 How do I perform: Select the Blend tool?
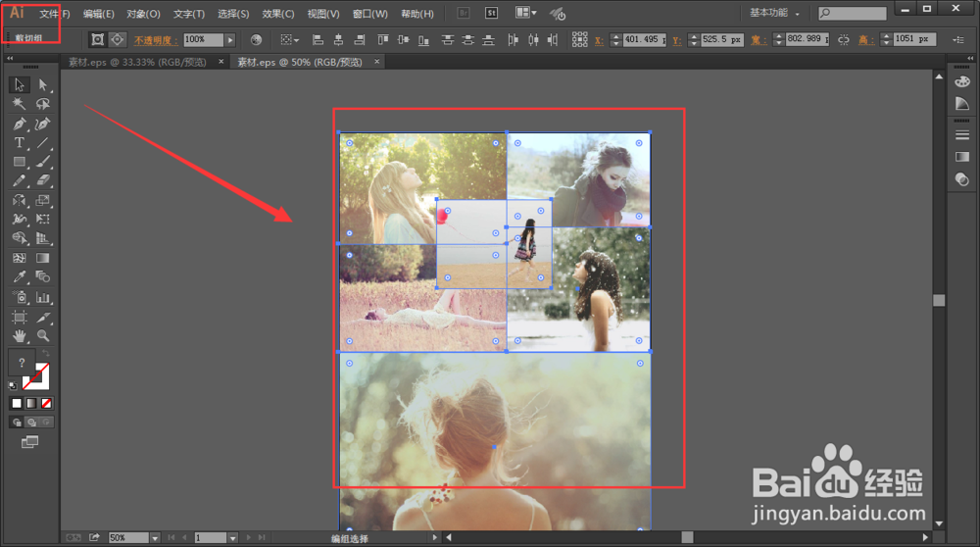click(x=42, y=276)
